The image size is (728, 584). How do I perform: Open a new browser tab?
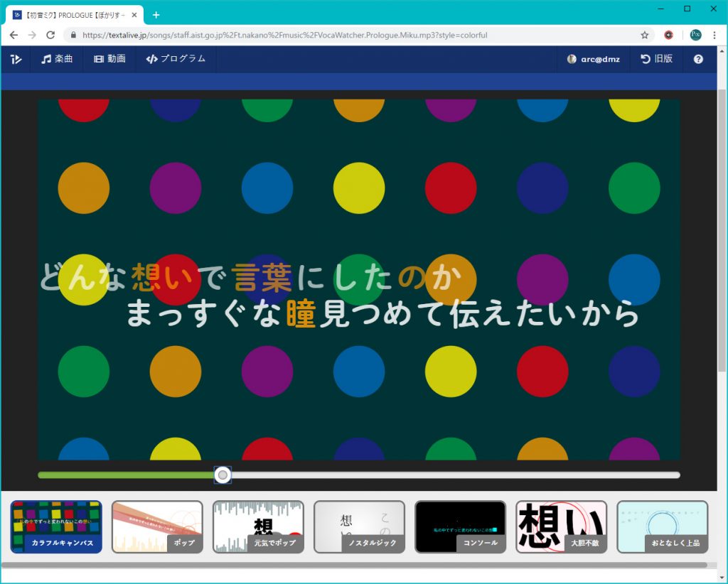pos(156,15)
